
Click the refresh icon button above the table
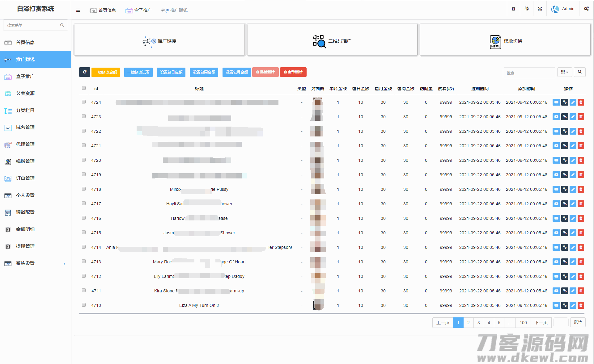point(85,72)
